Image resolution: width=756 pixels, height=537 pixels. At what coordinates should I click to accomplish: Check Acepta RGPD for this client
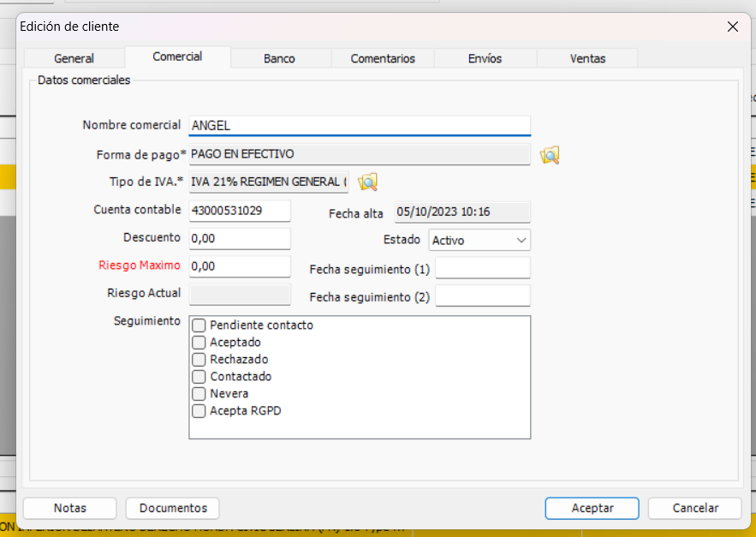(x=197, y=411)
